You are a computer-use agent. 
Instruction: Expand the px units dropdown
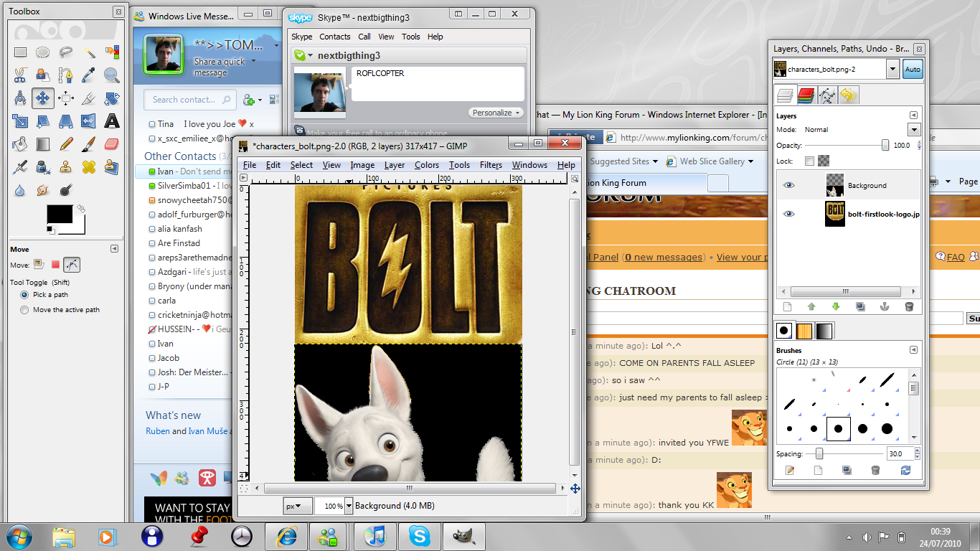coord(297,506)
